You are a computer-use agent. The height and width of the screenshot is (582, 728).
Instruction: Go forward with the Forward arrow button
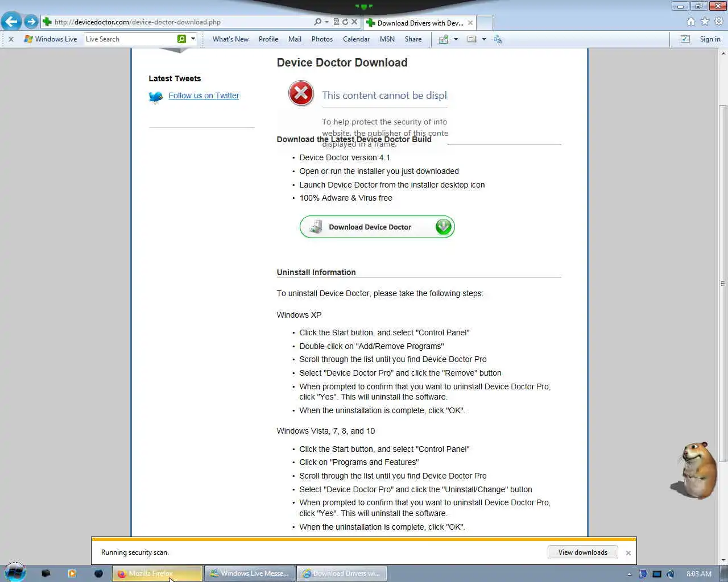(x=31, y=22)
